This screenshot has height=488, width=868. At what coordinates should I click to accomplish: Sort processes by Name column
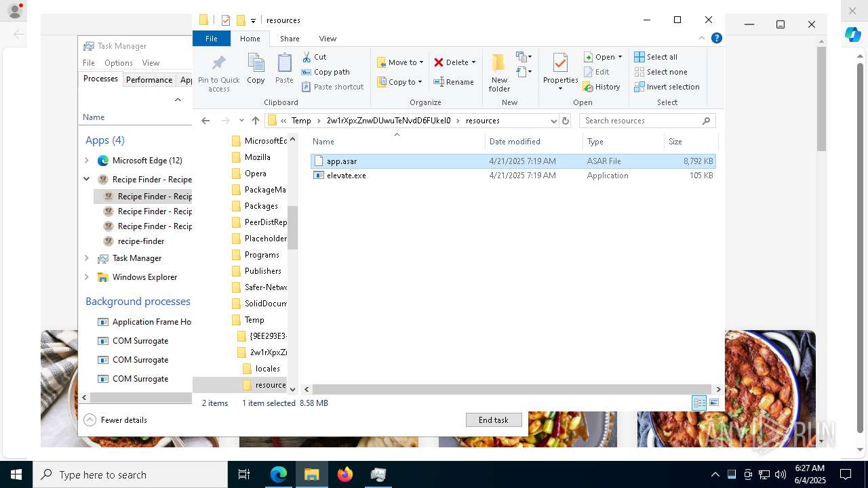click(94, 117)
